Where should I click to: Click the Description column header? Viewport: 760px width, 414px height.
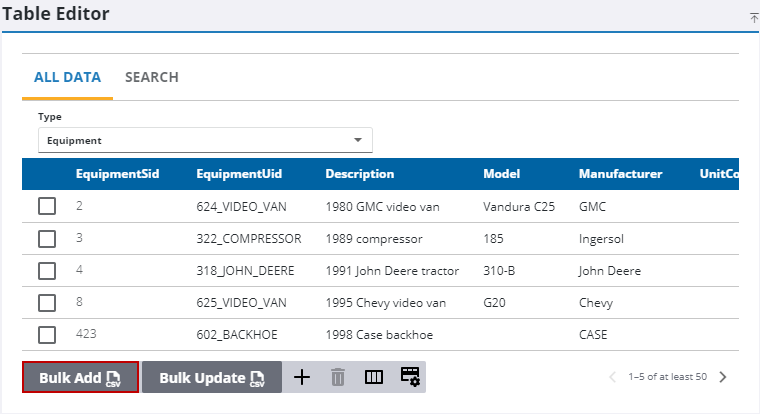[359, 174]
